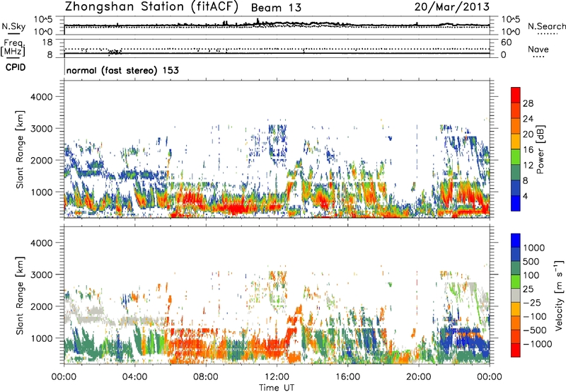Click the 3000 tick on velocity panel axis
The image size is (566, 392).
(x=41, y=275)
